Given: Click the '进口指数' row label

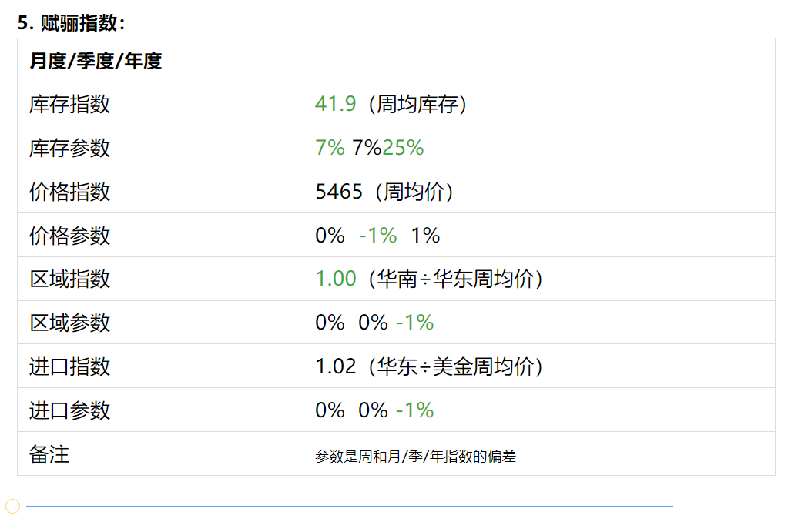Looking at the screenshot, I should pos(69,366).
